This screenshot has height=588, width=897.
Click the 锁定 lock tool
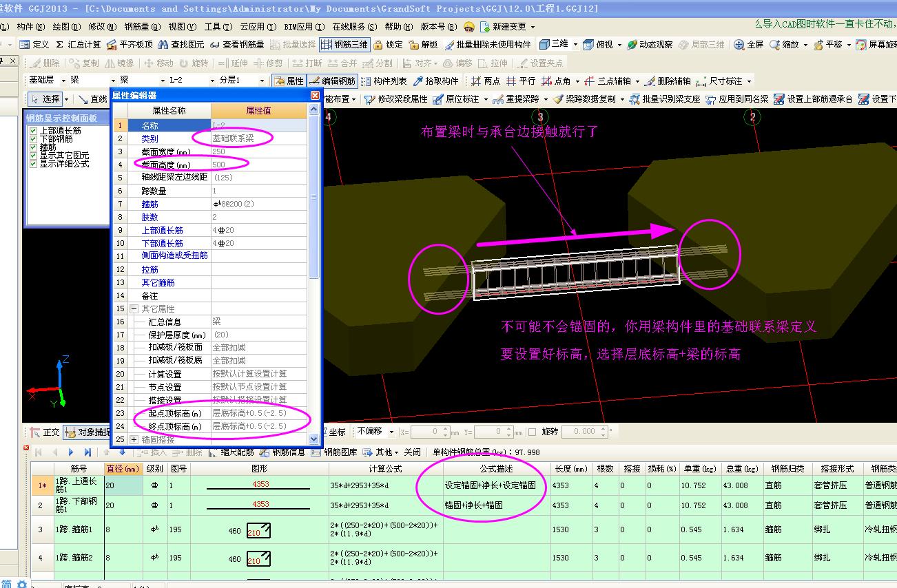point(388,44)
